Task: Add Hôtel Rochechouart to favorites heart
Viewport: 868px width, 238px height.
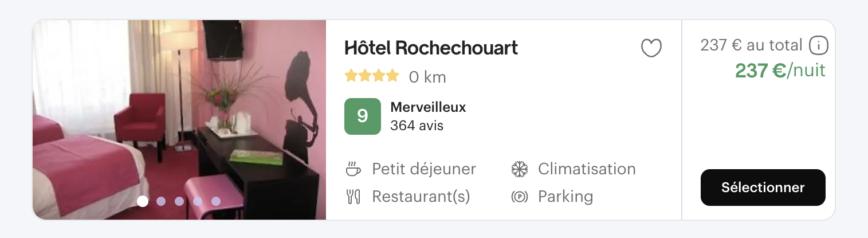Action: [x=651, y=48]
